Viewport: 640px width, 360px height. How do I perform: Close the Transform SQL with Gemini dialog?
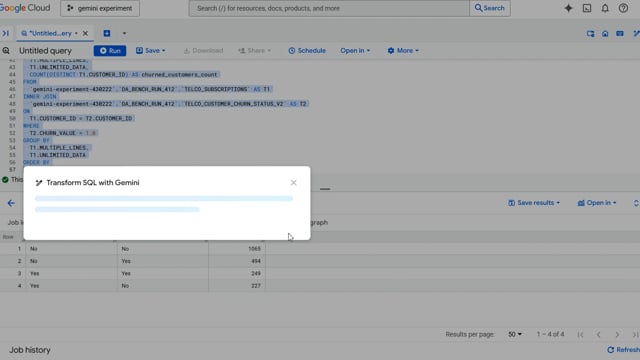293,183
